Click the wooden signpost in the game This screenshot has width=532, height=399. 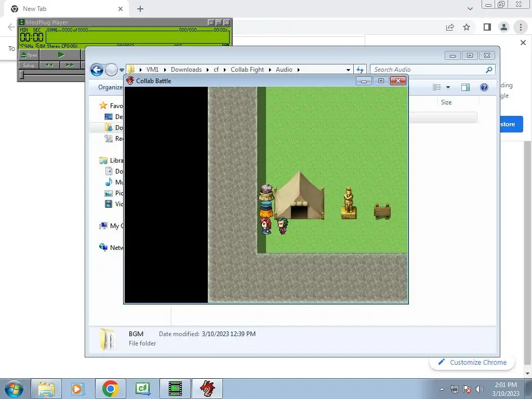(382, 211)
